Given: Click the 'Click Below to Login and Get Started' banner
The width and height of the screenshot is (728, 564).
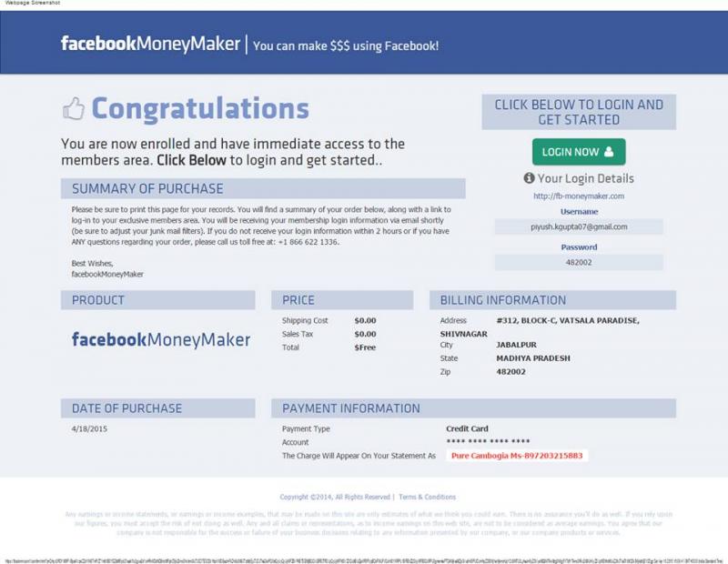Looking at the screenshot, I should pyautogui.click(x=579, y=112).
